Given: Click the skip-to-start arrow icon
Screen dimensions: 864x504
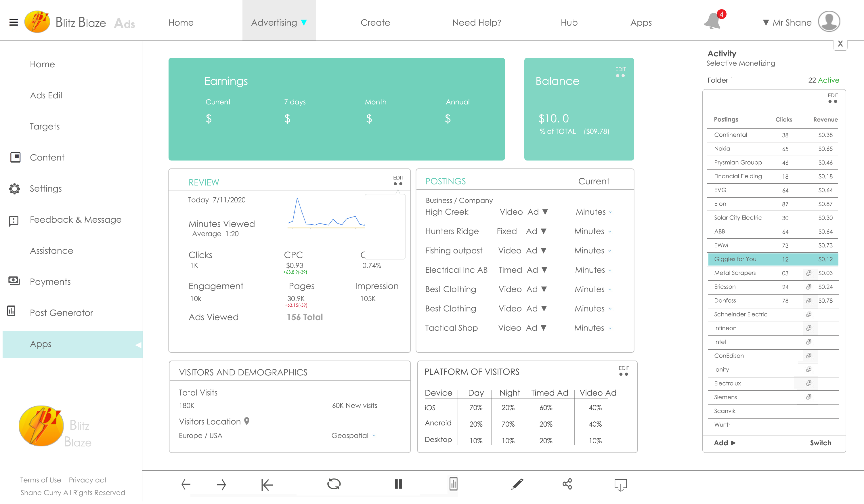Looking at the screenshot, I should (x=267, y=484).
